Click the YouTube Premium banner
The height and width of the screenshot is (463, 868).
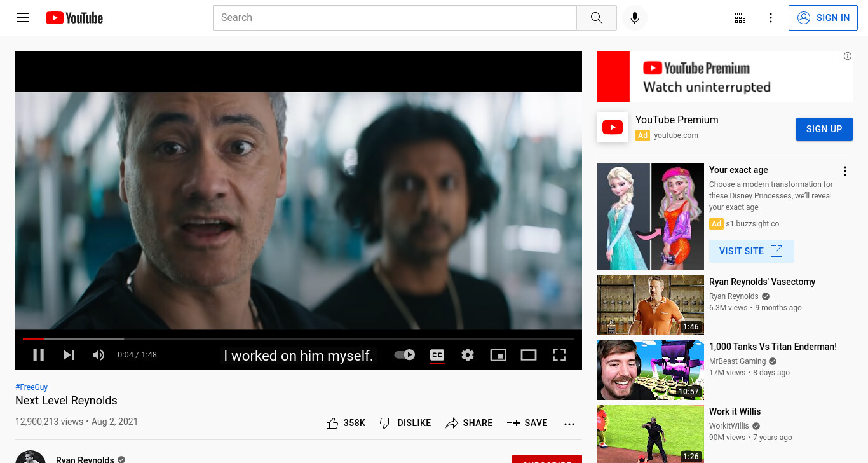724,76
